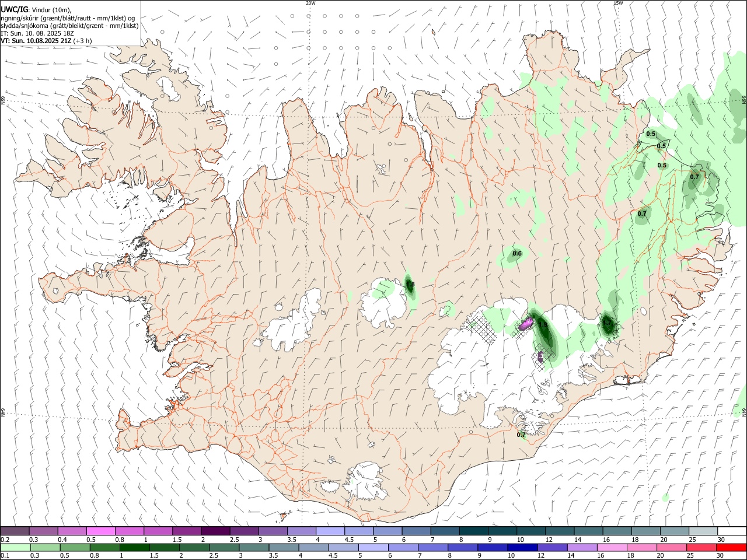This screenshot has width=747, height=560.
Task: Click the upper scale swatch starting at 12
Action: [x=558, y=531]
